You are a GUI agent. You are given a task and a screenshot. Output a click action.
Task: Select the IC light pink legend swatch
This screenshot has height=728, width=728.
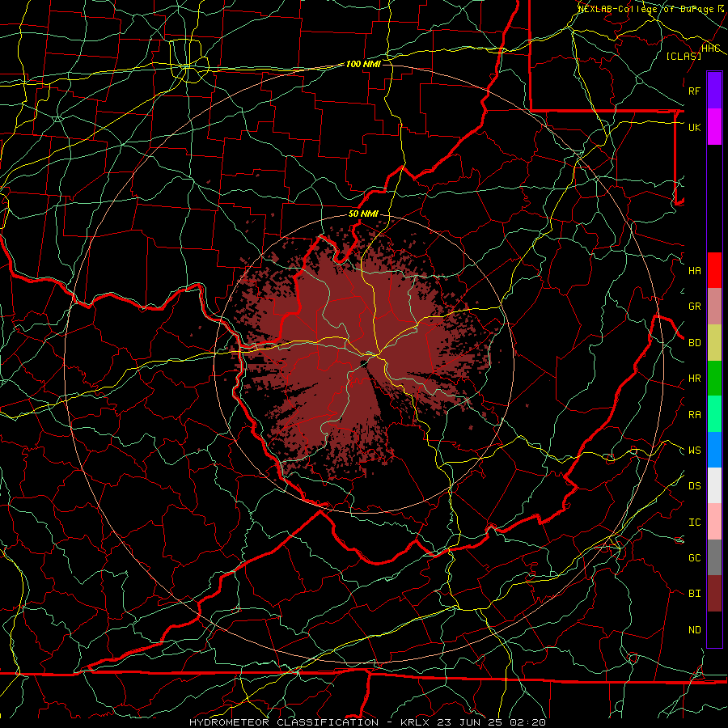(714, 522)
